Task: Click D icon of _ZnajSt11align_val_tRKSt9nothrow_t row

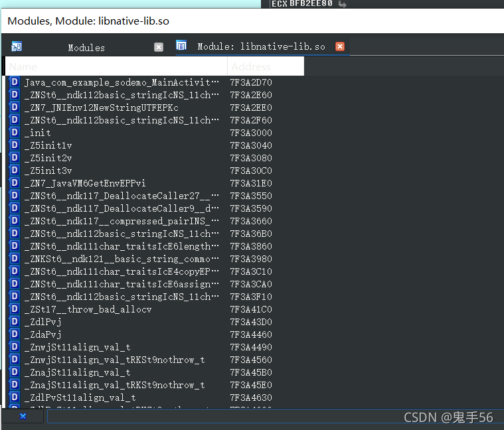Action: tap(15, 385)
